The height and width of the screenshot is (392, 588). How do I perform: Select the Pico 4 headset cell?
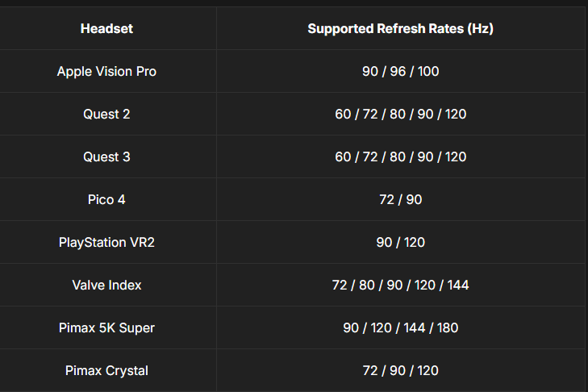pyautogui.click(x=106, y=200)
